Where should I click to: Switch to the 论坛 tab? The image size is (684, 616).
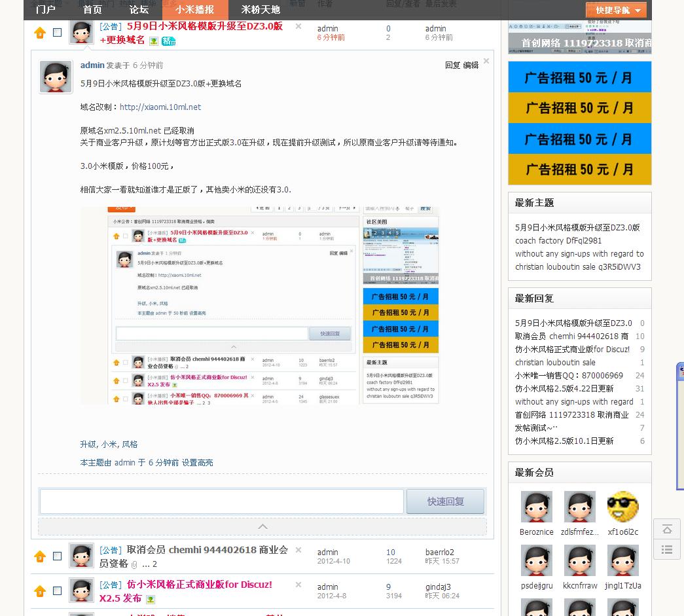pyautogui.click(x=139, y=10)
